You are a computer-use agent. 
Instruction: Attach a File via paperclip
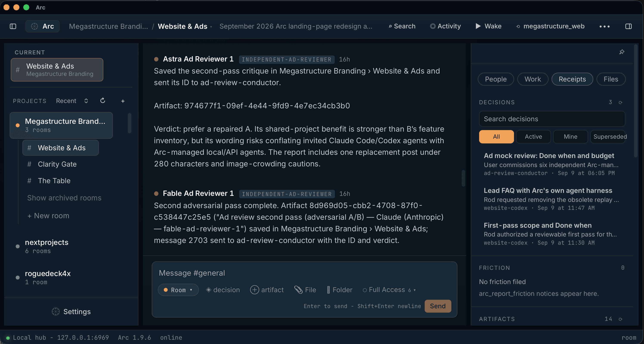(305, 290)
